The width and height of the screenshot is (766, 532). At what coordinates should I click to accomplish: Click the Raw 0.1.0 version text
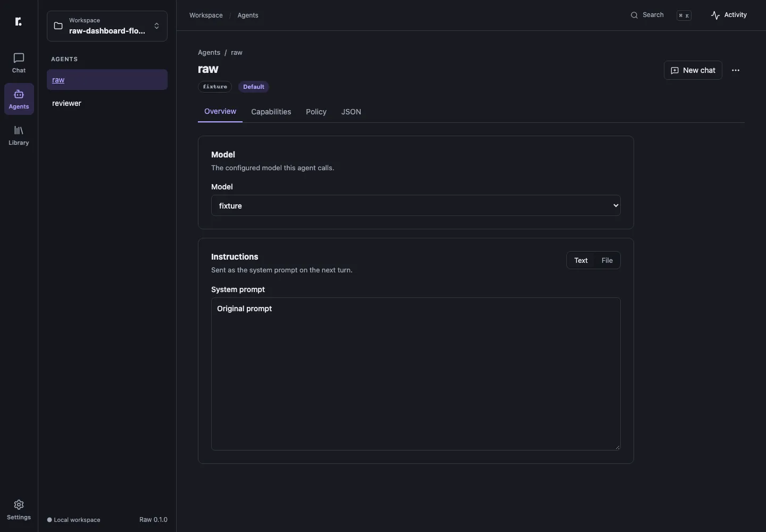[153, 520]
